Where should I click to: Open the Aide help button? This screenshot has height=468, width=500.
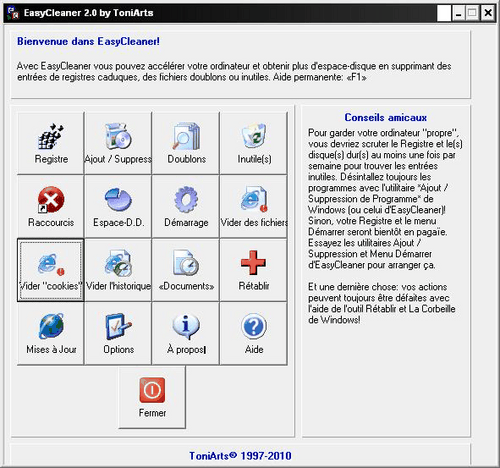point(254,333)
